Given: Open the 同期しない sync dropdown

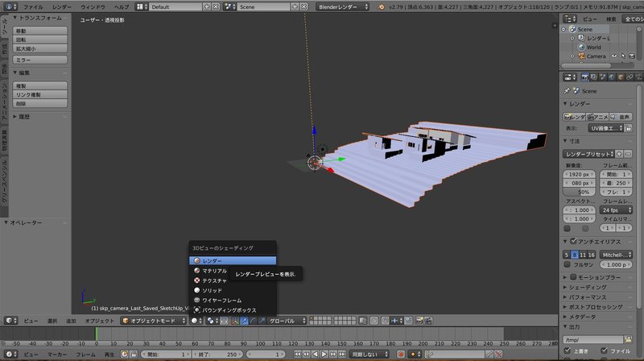Looking at the screenshot, I should pos(369,354).
